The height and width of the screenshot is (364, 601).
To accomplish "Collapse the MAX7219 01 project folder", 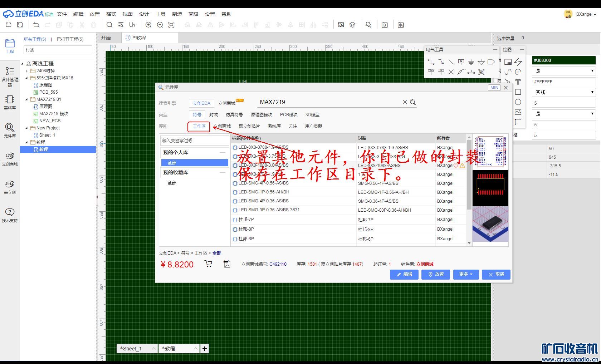I will point(27,99).
